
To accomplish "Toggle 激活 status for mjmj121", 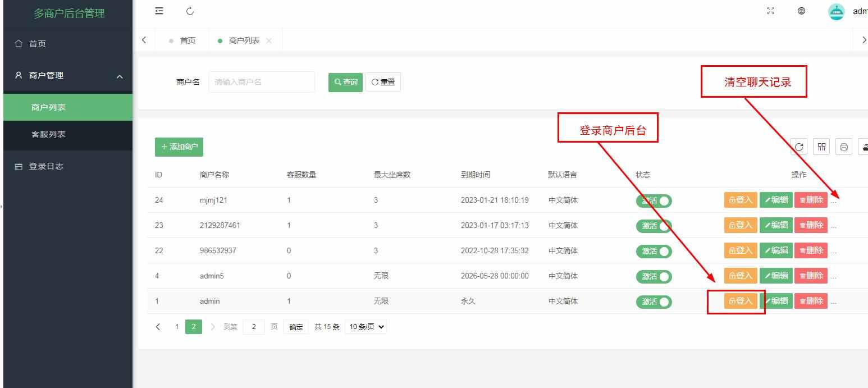I will click(x=654, y=201).
